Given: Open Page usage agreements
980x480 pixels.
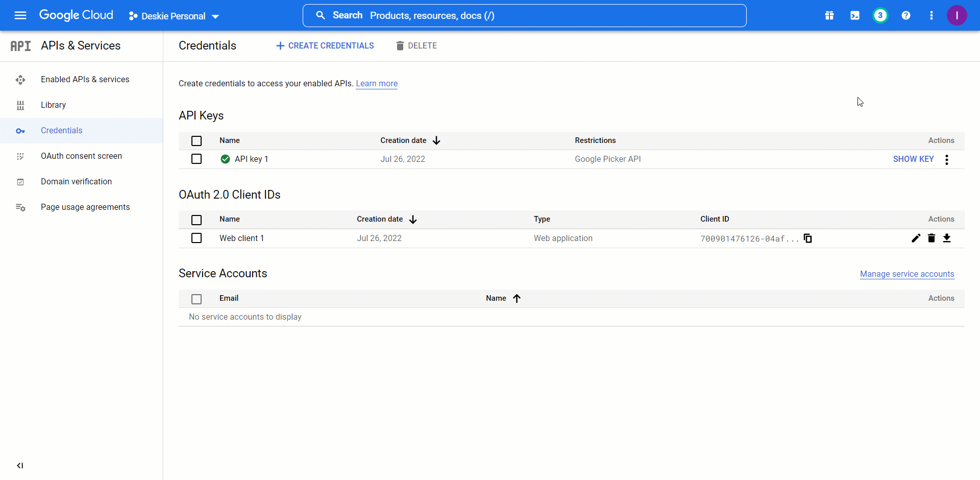Looking at the screenshot, I should [85, 207].
